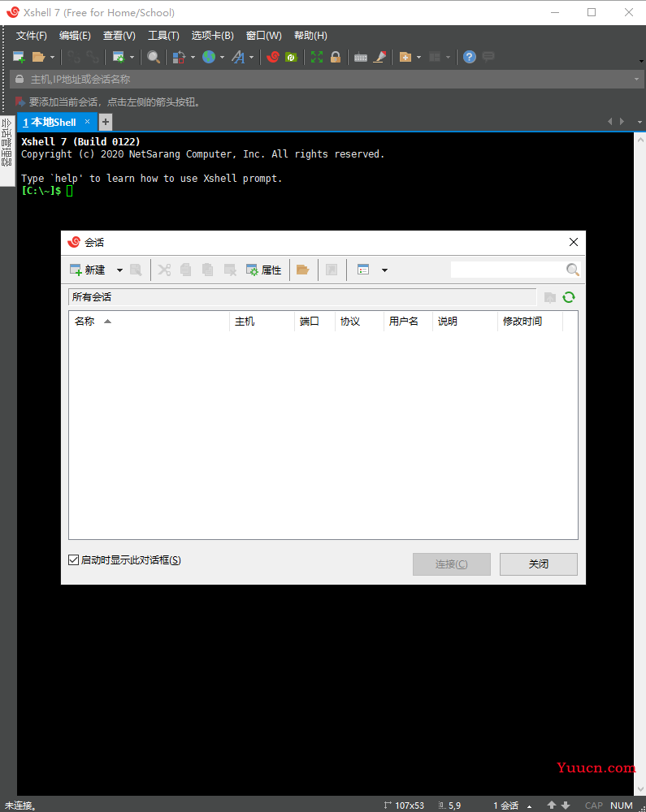Click the upload arrow icon in status bar
Viewport: 646px width, 812px height.
pos(552,806)
